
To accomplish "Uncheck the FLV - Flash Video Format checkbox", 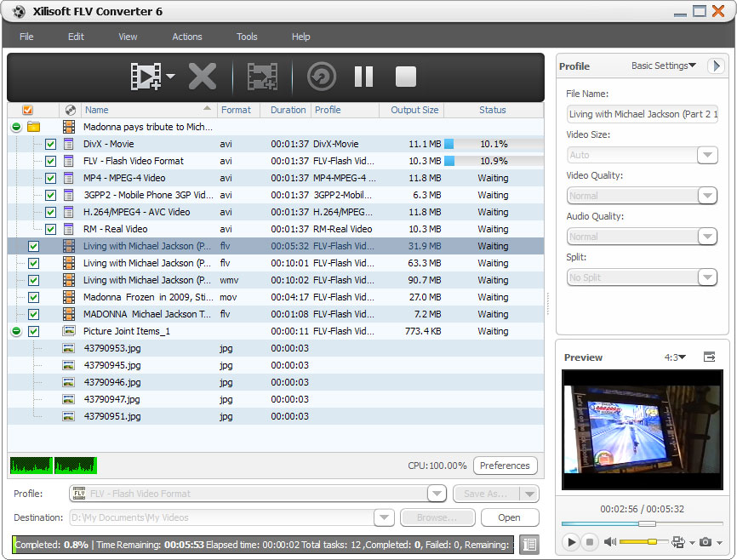I will coord(51,161).
